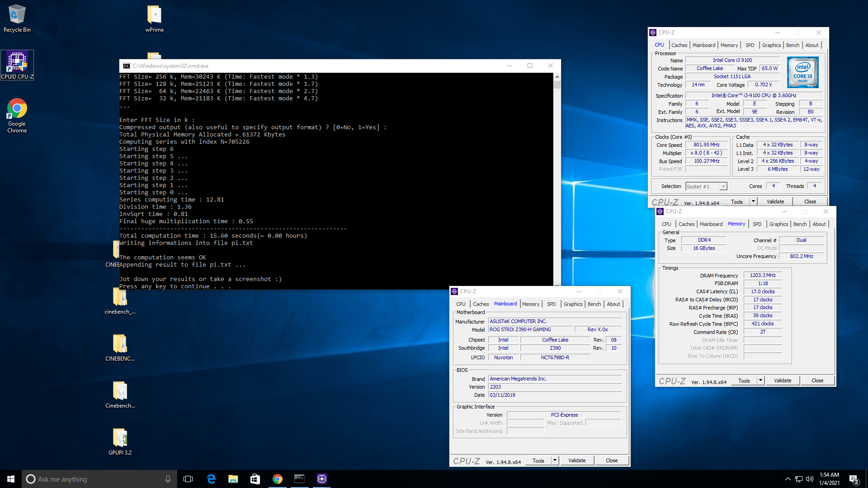
Task: Click the 16 GBytes memory size value
Action: click(x=704, y=248)
